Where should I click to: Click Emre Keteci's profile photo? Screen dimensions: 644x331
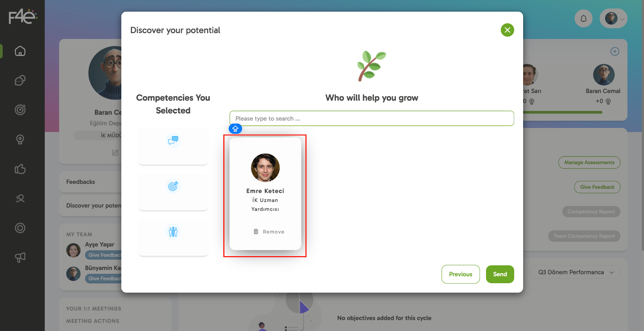(x=265, y=168)
